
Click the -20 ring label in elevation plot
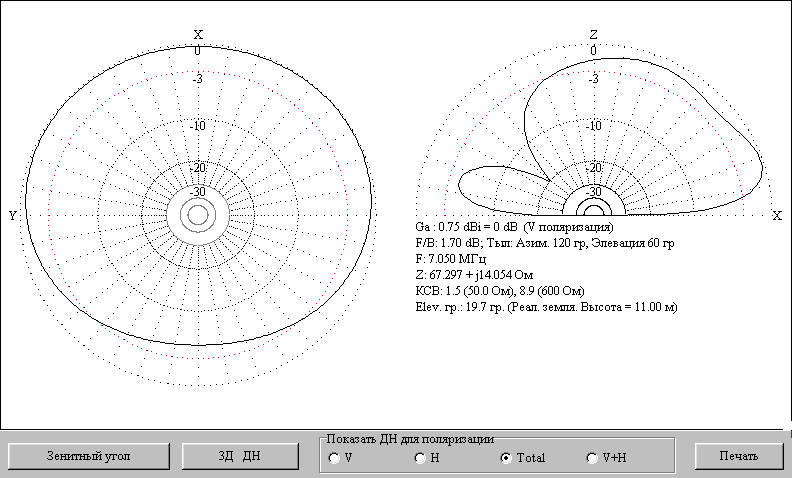594,167
